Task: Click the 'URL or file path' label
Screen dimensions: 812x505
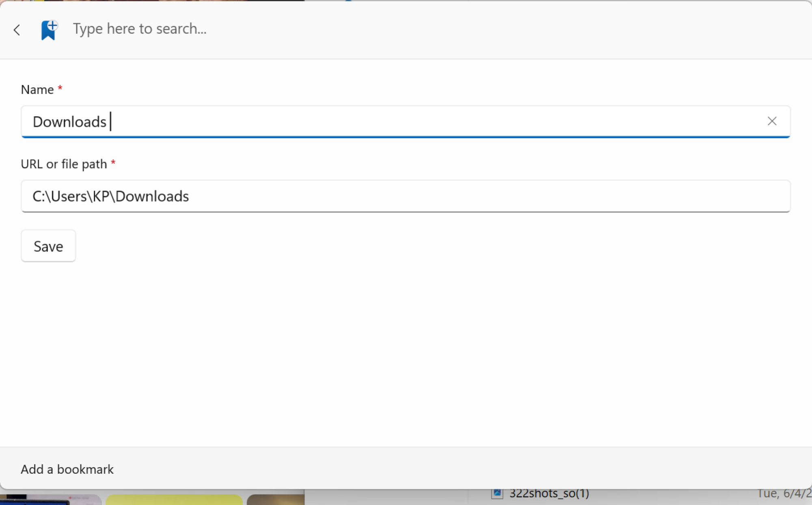Action: point(64,164)
